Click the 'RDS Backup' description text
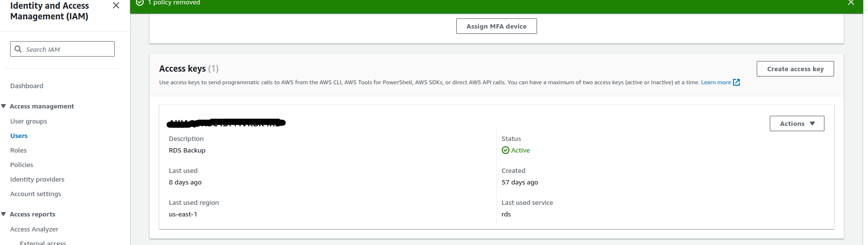 pos(187,150)
